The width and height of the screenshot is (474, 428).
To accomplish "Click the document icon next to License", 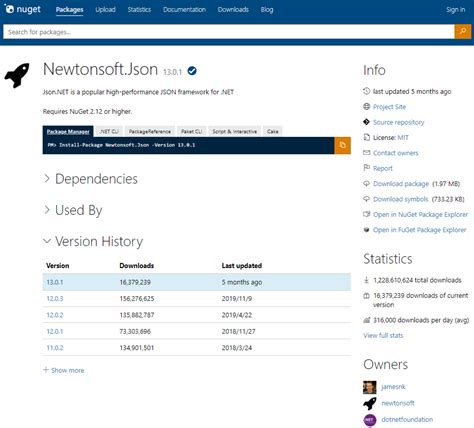I will pos(366,137).
